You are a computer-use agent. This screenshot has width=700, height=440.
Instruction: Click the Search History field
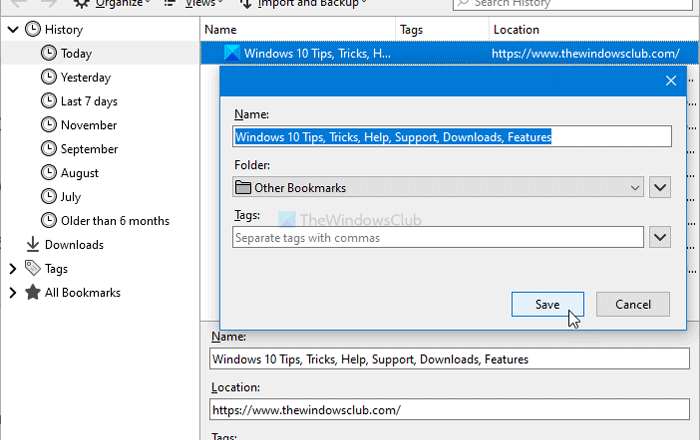(x=574, y=4)
